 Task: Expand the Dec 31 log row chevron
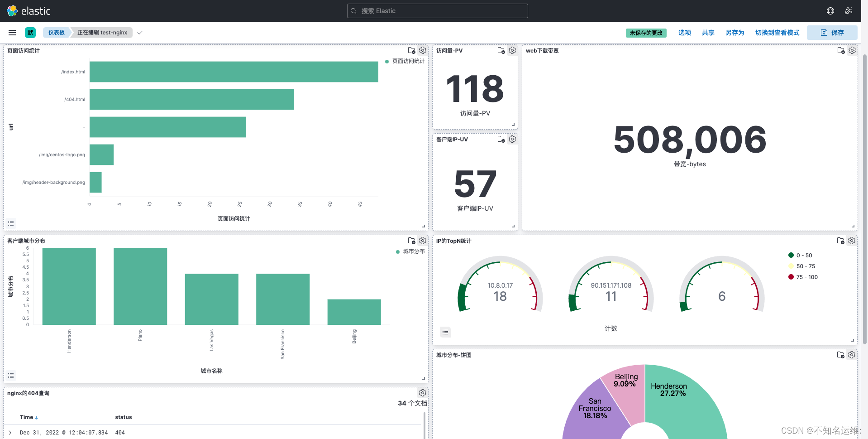[10, 432]
